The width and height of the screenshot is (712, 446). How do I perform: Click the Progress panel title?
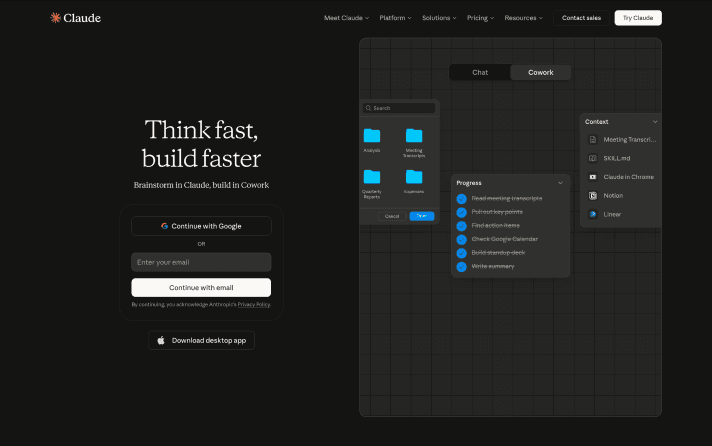click(469, 183)
